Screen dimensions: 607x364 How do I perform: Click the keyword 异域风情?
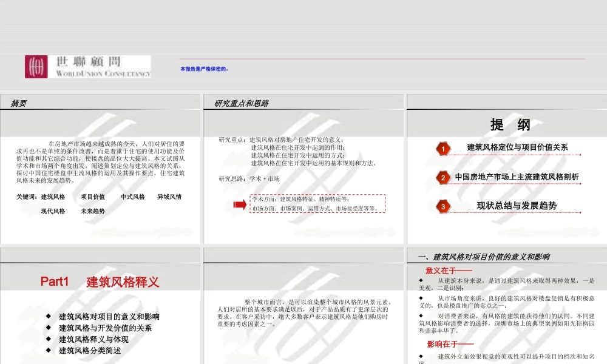169,197
